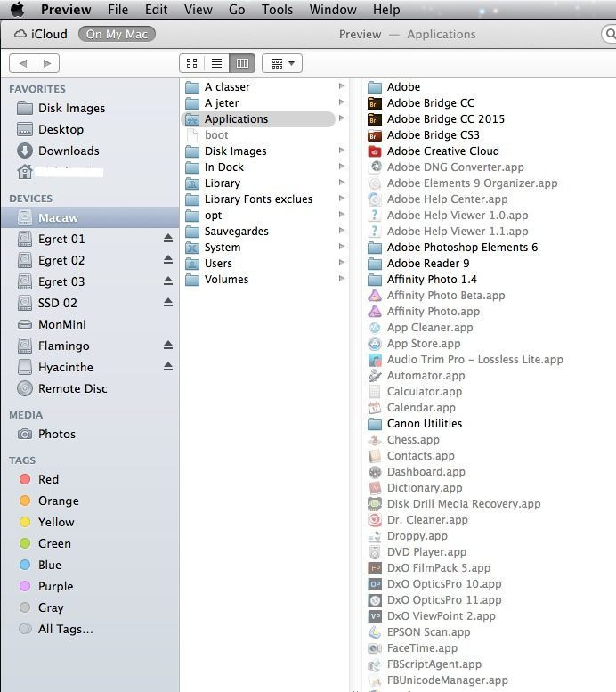This screenshot has width=616, height=692.
Task: Eject the SSD 02 drive
Action: (168, 302)
